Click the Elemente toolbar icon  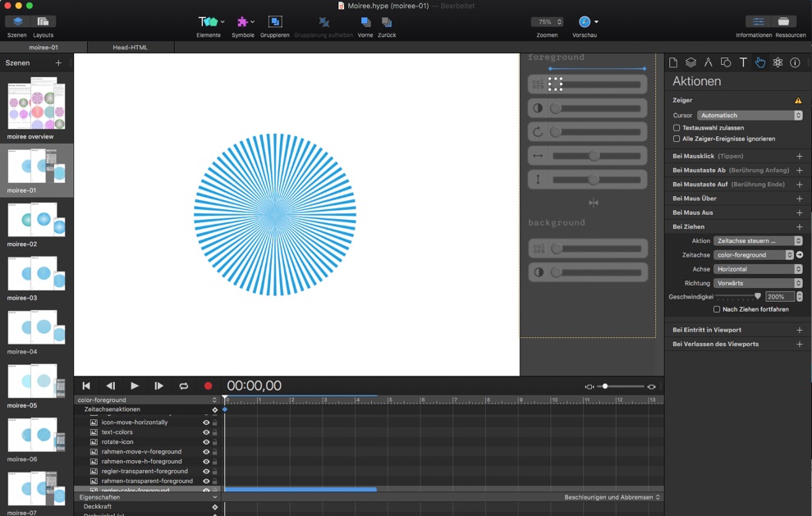(209, 22)
